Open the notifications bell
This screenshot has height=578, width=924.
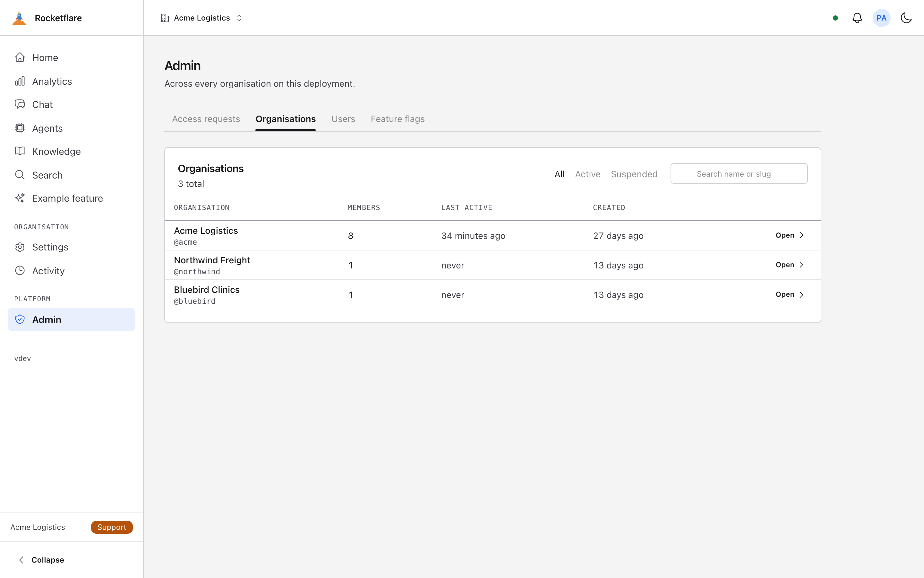click(857, 18)
